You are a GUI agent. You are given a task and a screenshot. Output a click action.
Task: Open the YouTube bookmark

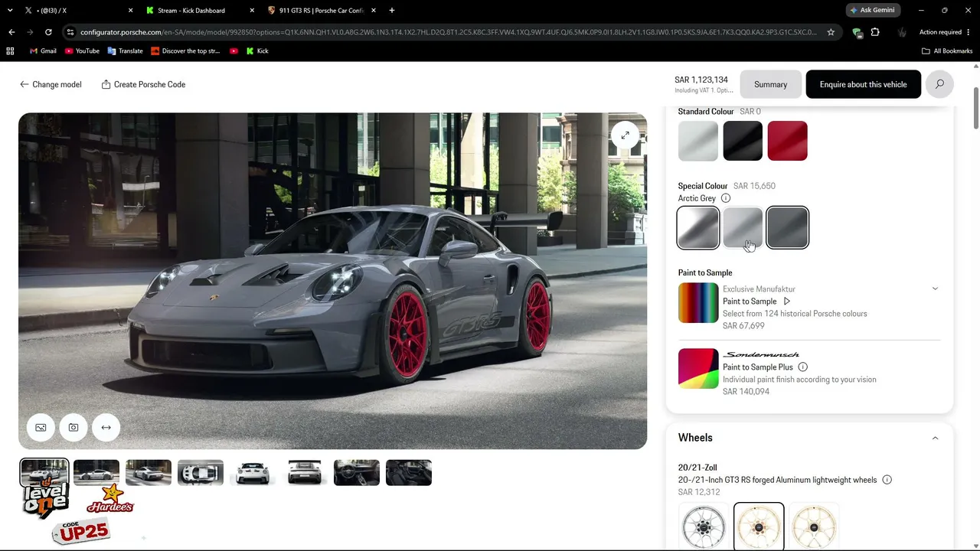[x=82, y=51]
